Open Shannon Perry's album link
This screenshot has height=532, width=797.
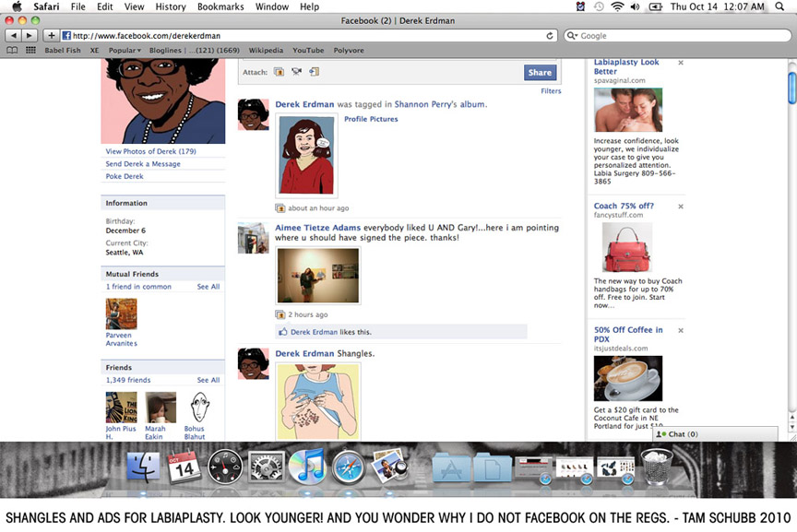(x=440, y=104)
